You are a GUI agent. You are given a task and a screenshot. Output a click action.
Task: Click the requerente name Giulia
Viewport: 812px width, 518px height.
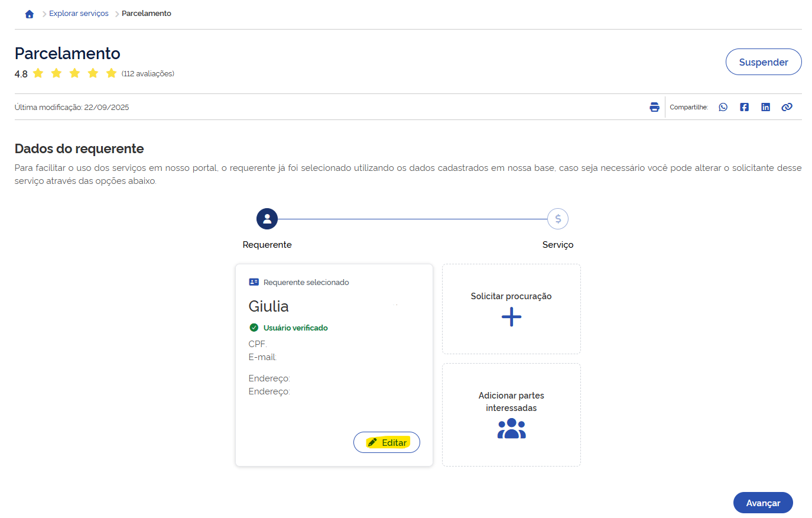(x=269, y=306)
